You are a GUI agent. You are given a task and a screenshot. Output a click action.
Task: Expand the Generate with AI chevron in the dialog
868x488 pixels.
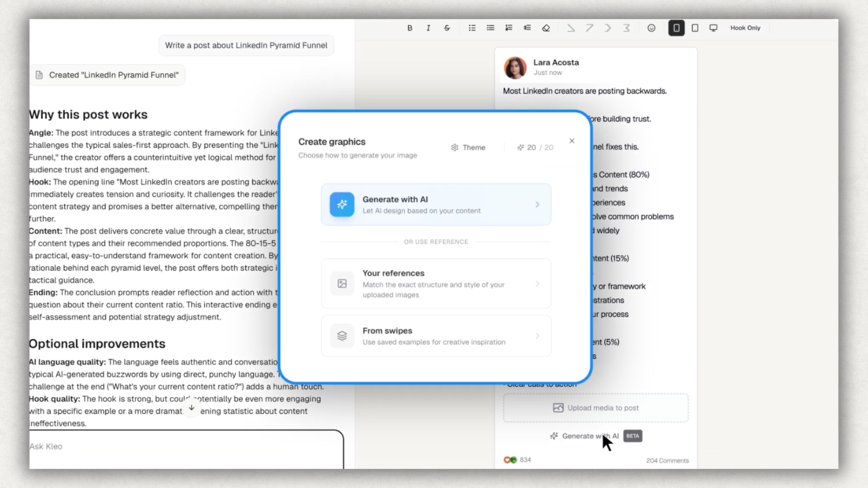click(537, 204)
